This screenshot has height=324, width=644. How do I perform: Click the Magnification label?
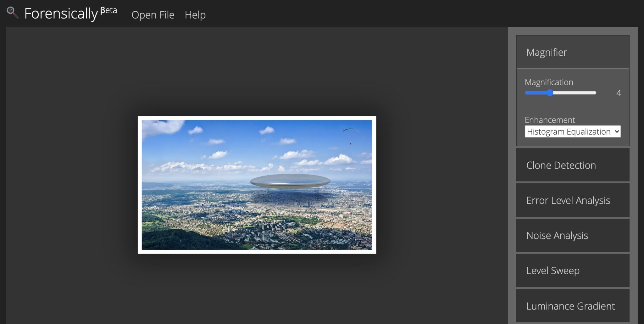549,82
